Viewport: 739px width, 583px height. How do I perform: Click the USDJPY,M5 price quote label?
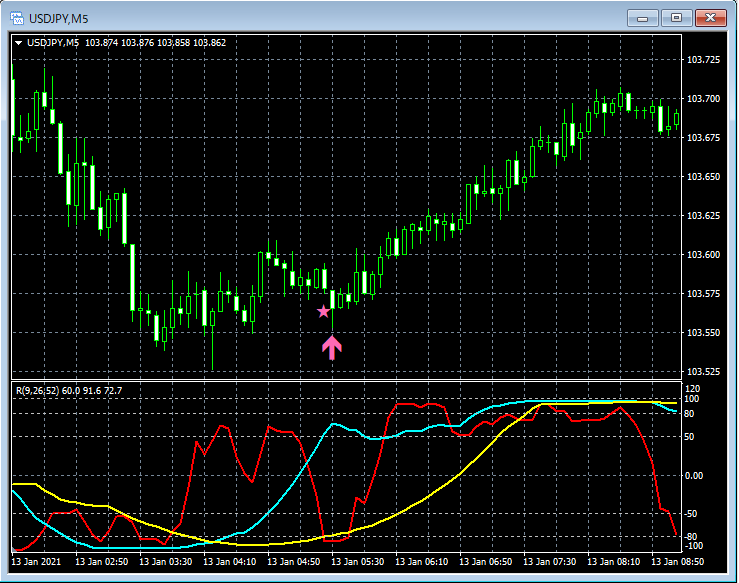click(126, 42)
